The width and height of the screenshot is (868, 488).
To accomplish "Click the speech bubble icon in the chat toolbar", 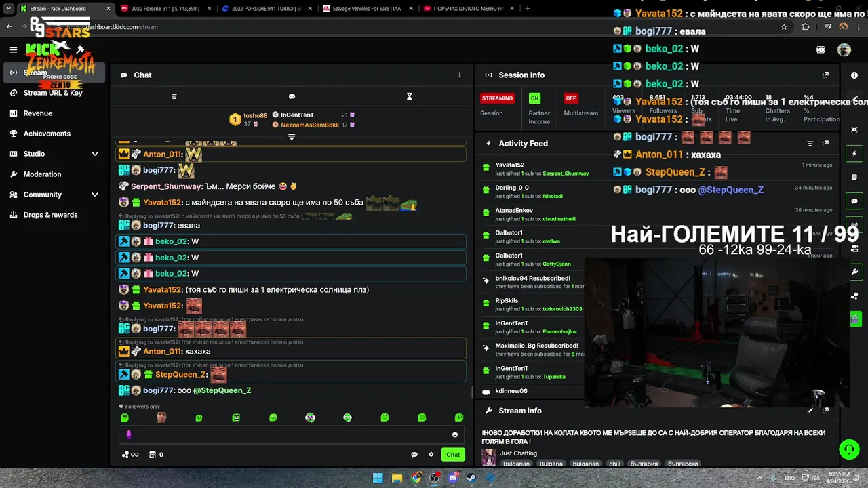I will (292, 96).
